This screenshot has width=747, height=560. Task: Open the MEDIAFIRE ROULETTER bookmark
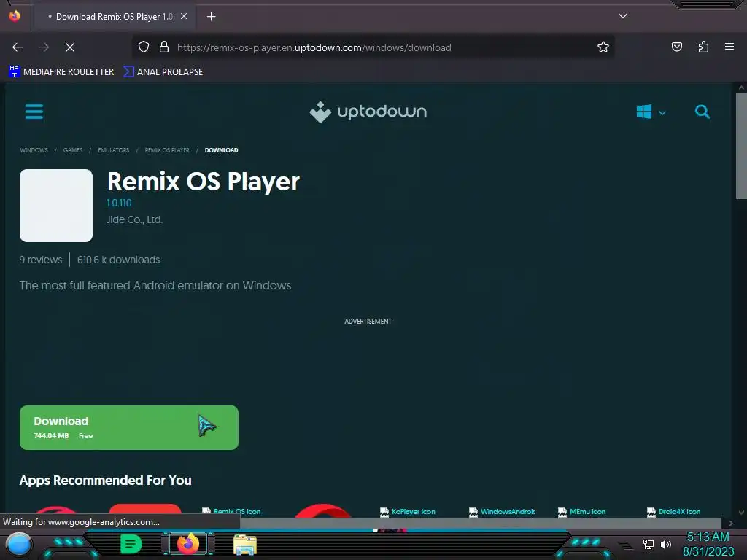(61, 72)
